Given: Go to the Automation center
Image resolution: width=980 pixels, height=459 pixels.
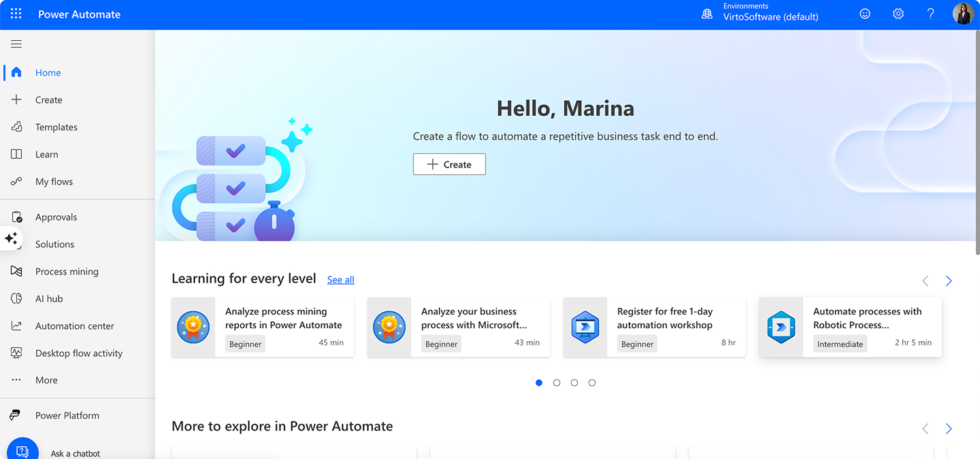Looking at the screenshot, I should 75,326.
